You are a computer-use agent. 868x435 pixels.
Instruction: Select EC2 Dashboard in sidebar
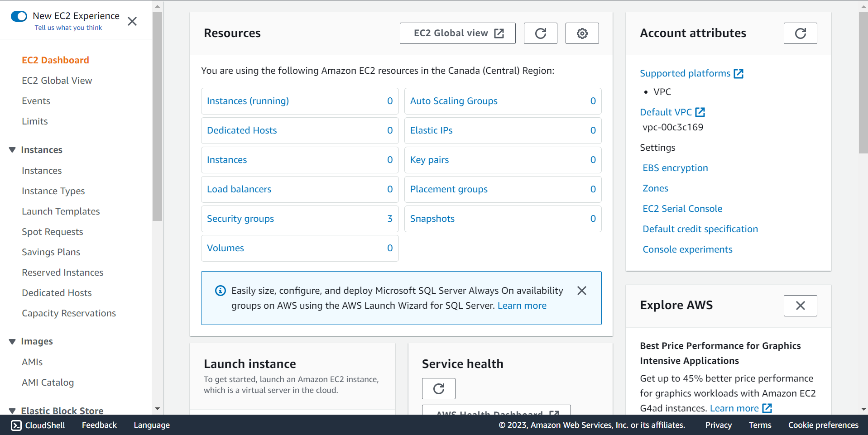coord(55,60)
